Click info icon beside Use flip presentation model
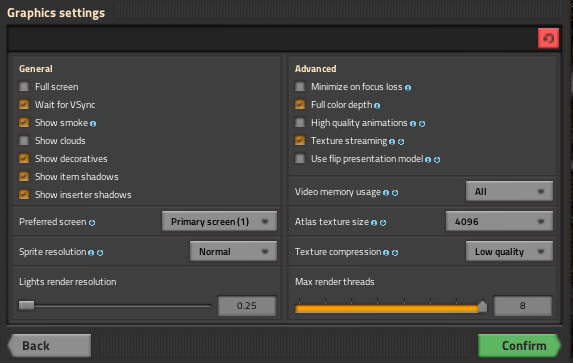This screenshot has height=363, width=573. (x=428, y=160)
